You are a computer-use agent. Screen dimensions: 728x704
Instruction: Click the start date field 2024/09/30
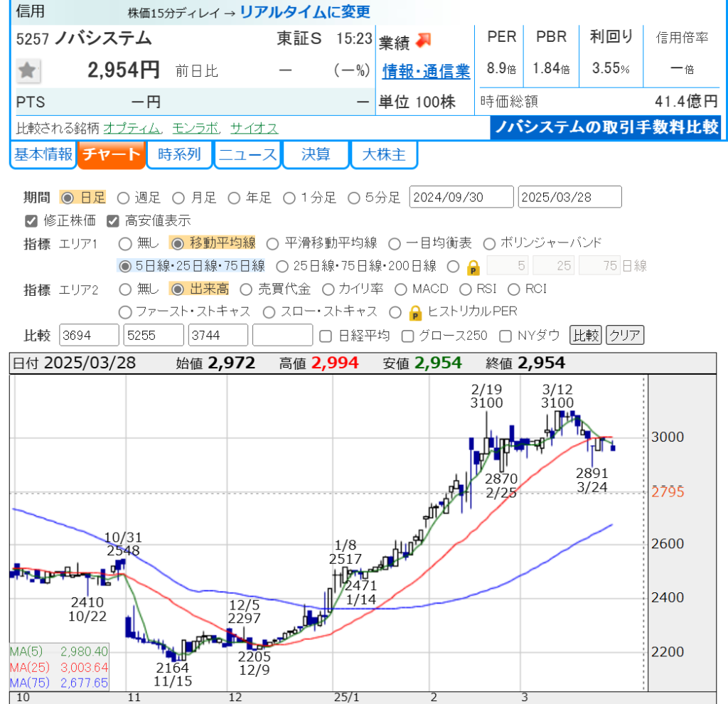coord(461,197)
